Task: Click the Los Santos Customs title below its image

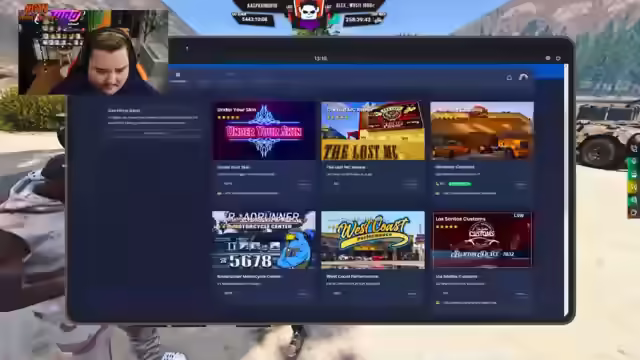Action: pyautogui.click(x=456, y=277)
